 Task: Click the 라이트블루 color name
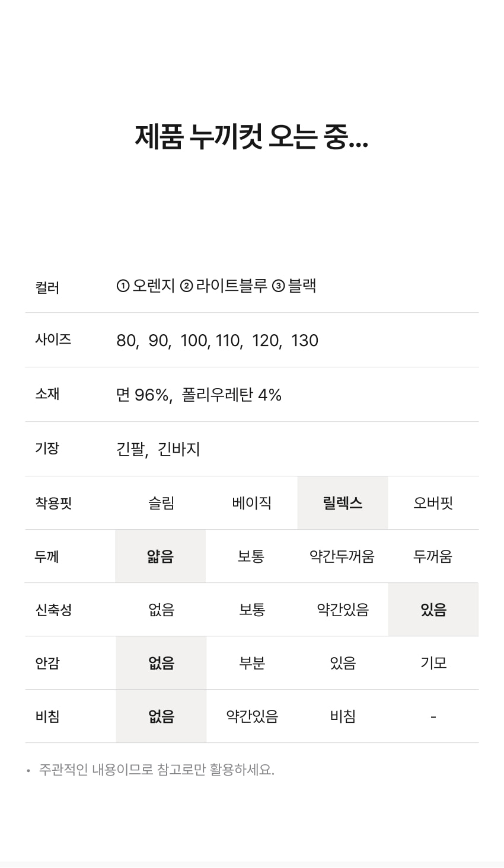coord(232,286)
